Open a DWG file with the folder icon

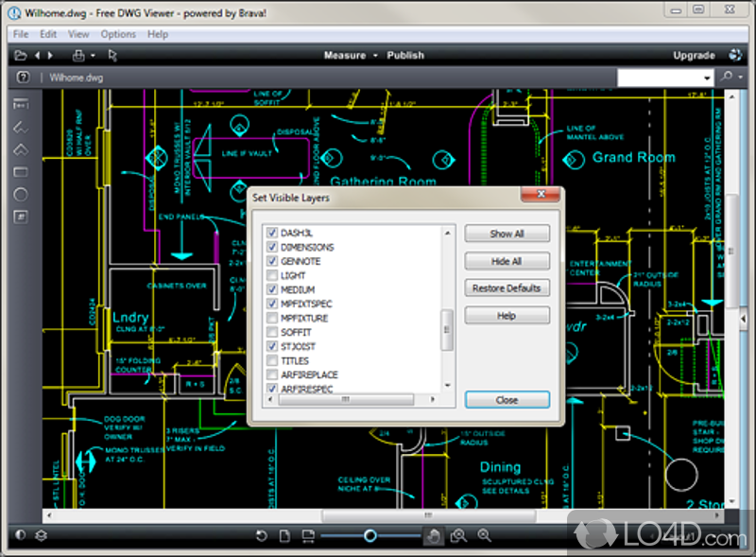coord(21,55)
